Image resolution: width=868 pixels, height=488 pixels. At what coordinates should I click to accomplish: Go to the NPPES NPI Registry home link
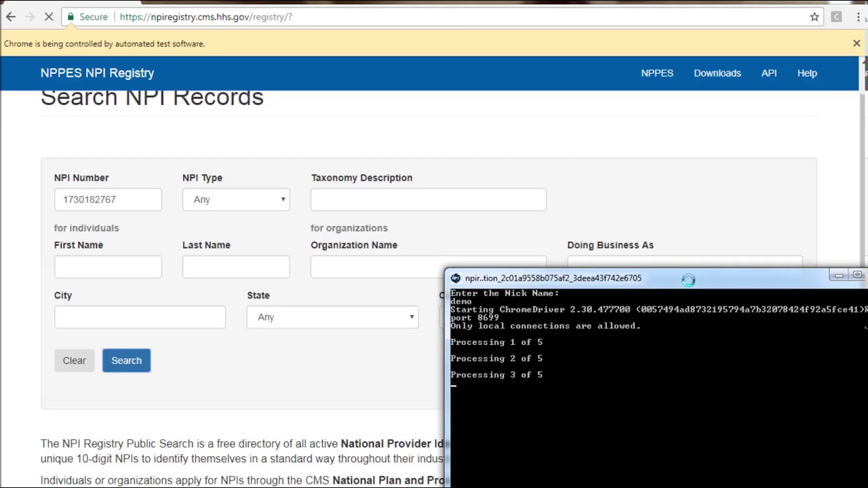coord(97,73)
